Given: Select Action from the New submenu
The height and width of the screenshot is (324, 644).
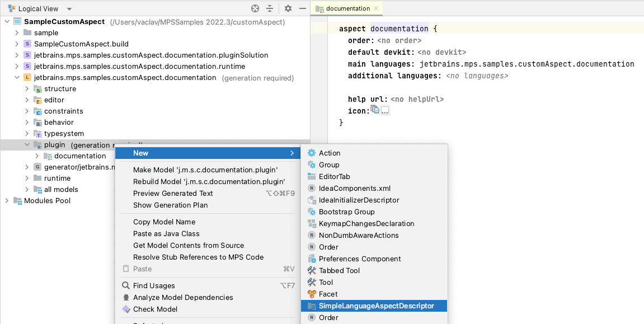Looking at the screenshot, I should (329, 153).
